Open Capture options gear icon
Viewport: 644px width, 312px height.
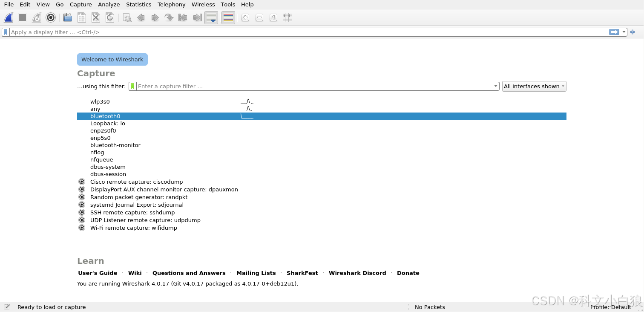(51, 17)
